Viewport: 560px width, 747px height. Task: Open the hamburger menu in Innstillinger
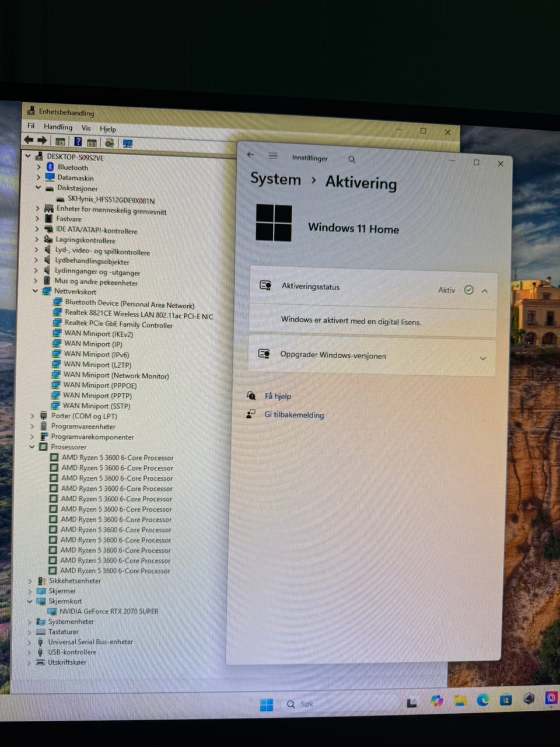coord(273,156)
